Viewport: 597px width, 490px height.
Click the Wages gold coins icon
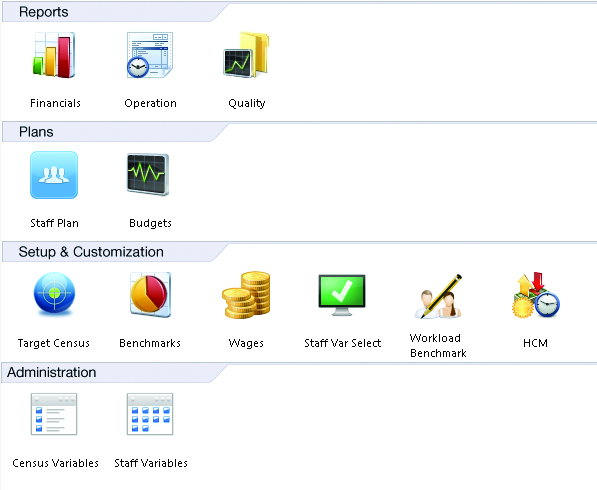point(246,295)
